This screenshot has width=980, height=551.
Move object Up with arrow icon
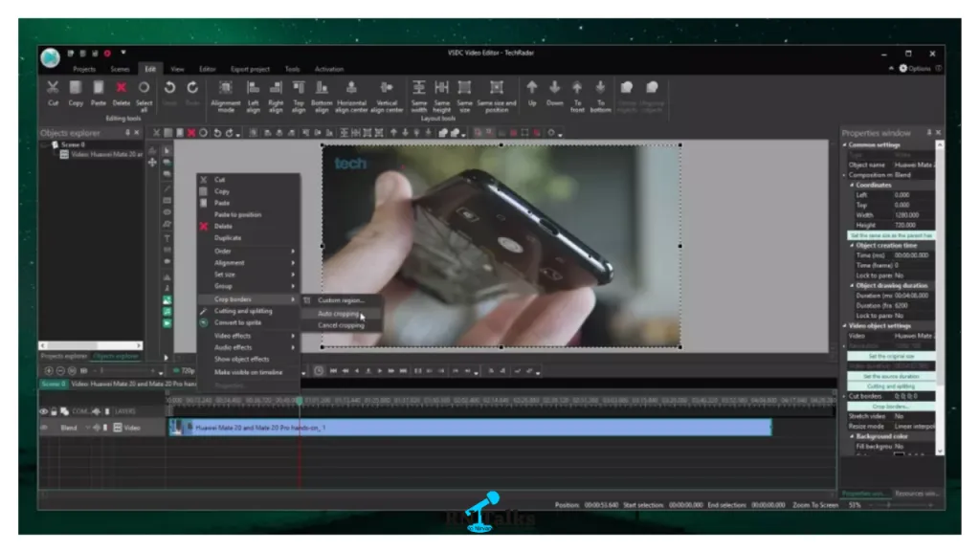coord(532,87)
